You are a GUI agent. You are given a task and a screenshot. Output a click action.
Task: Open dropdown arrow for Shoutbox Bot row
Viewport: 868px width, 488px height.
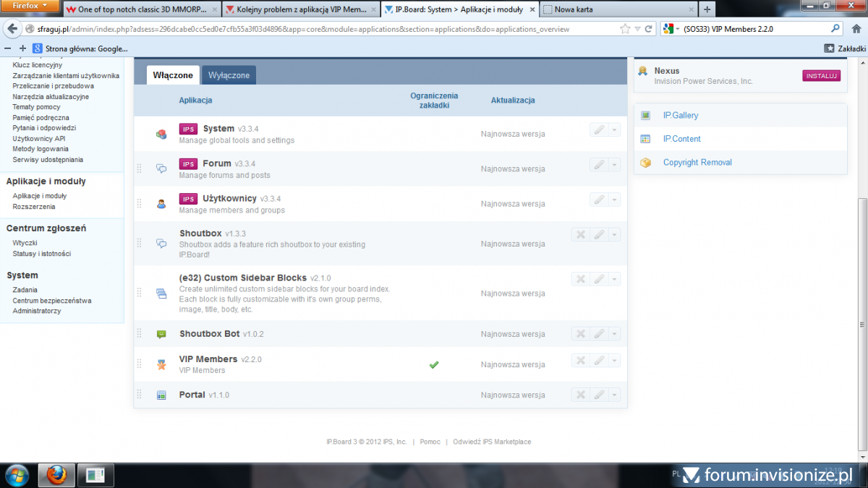point(614,333)
